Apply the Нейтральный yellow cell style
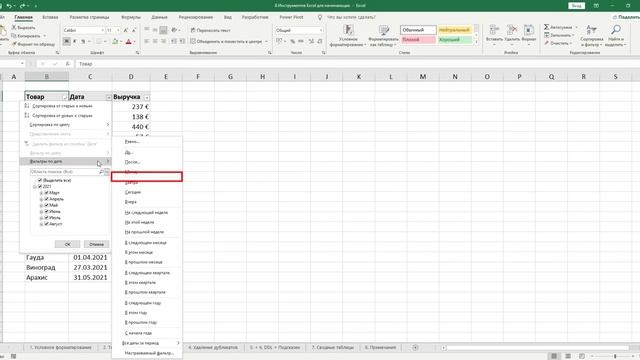Screen dimensions: 640x360 click(x=455, y=30)
